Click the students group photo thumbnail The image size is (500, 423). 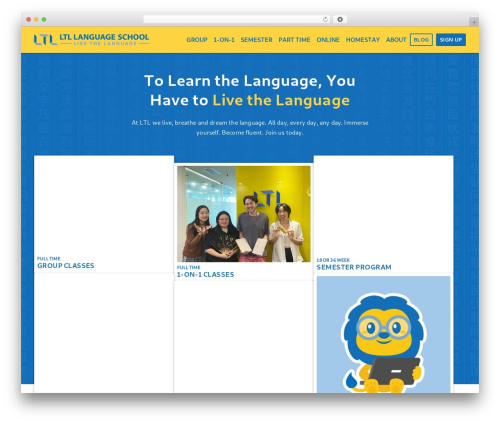click(x=244, y=214)
